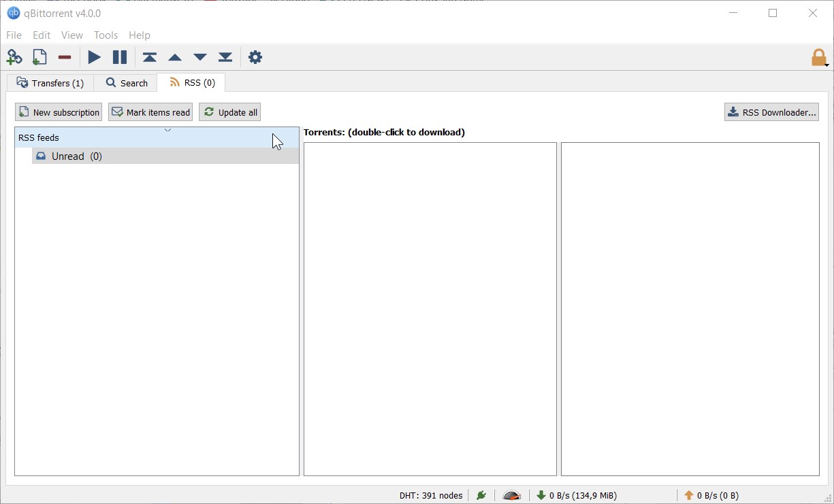
Task: Click the Add torrent link icon
Action: (x=14, y=58)
